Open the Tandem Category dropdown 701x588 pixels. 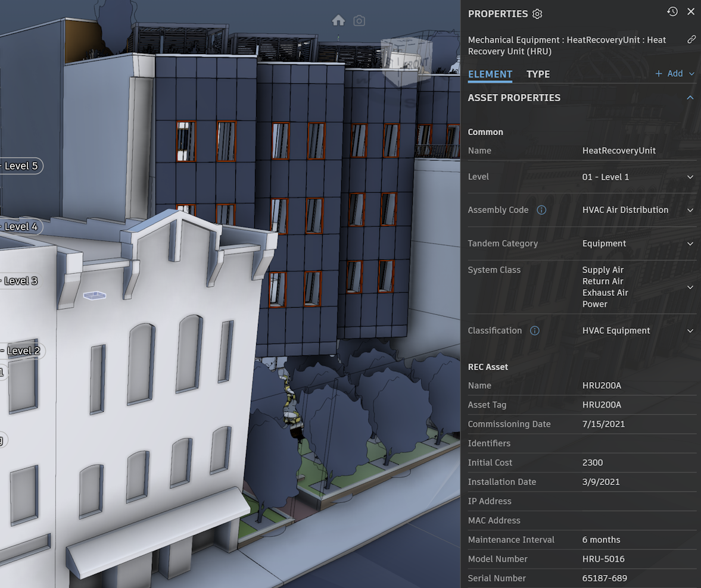pyautogui.click(x=690, y=244)
